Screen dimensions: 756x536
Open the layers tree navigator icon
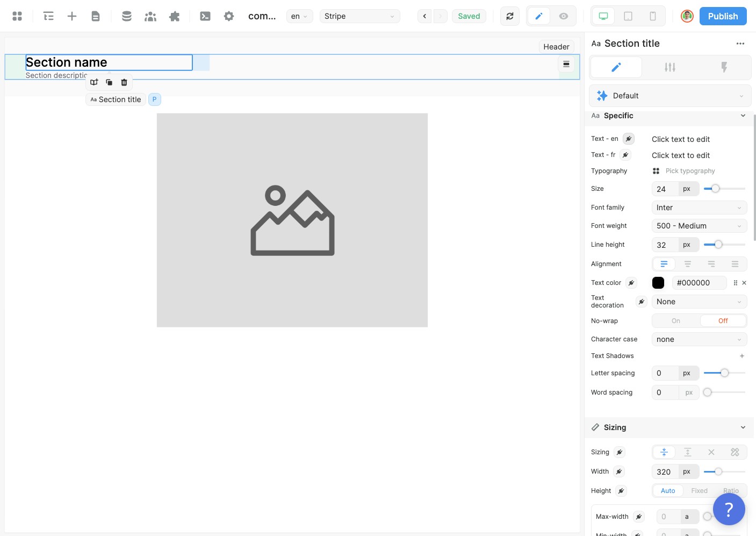[48, 16]
